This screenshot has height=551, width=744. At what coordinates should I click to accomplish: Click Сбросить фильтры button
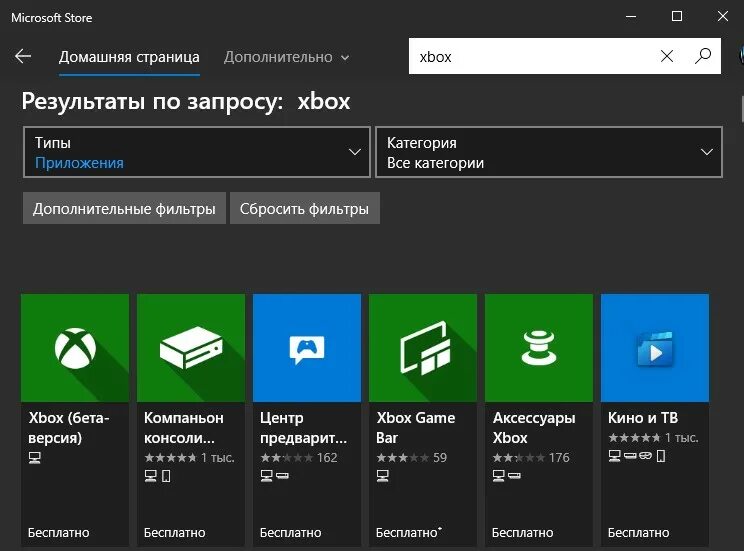305,208
